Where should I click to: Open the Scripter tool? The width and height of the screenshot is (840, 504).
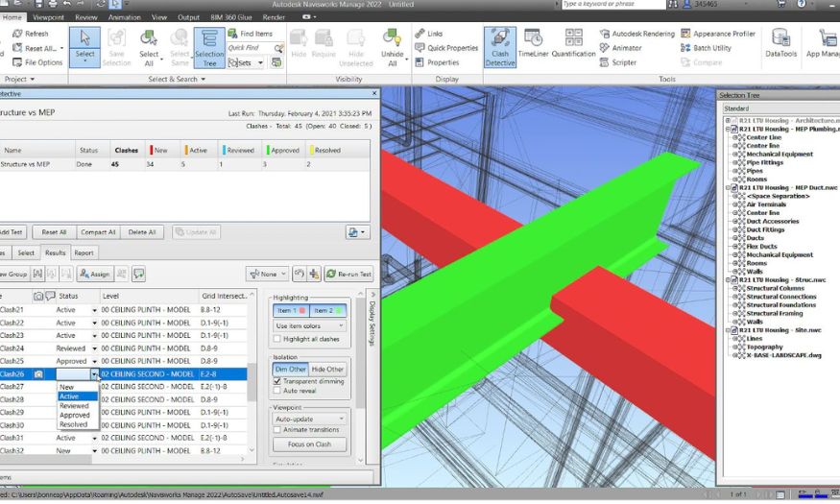[617, 62]
